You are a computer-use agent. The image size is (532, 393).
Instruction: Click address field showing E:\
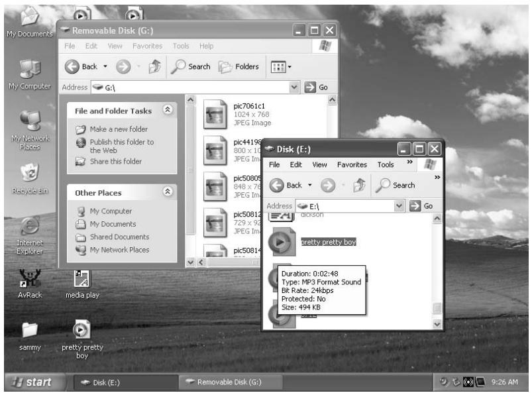[x=350, y=205]
